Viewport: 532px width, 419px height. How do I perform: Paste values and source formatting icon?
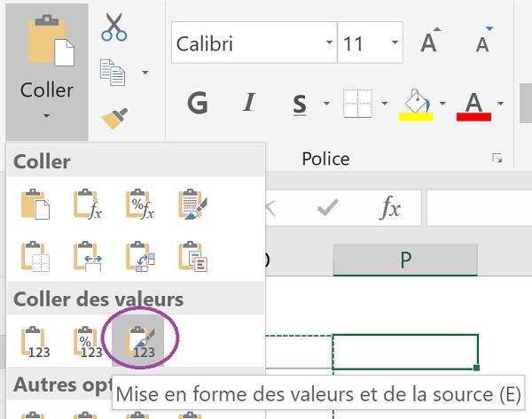(x=138, y=341)
